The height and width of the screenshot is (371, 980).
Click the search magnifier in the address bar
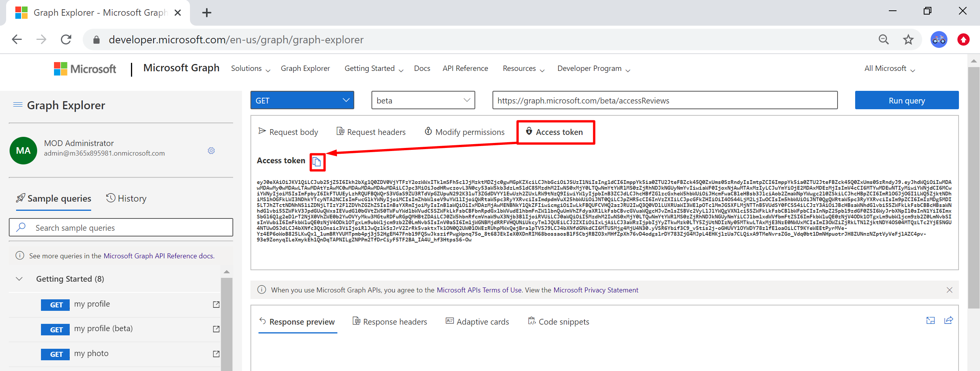pyautogui.click(x=883, y=39)
